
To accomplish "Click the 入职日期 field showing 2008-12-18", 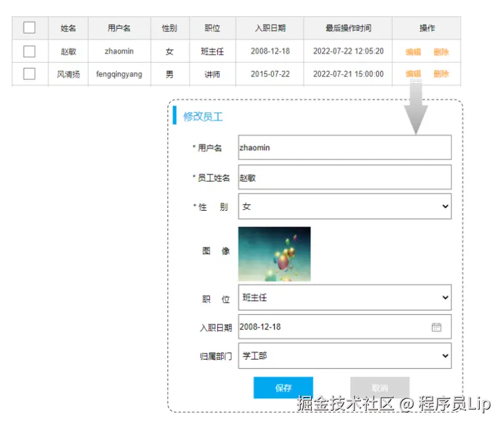I will coord(345,327).
